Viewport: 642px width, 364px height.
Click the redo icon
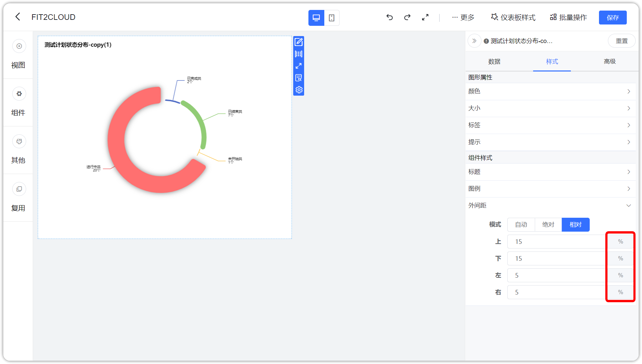click(x=407, y=17)
